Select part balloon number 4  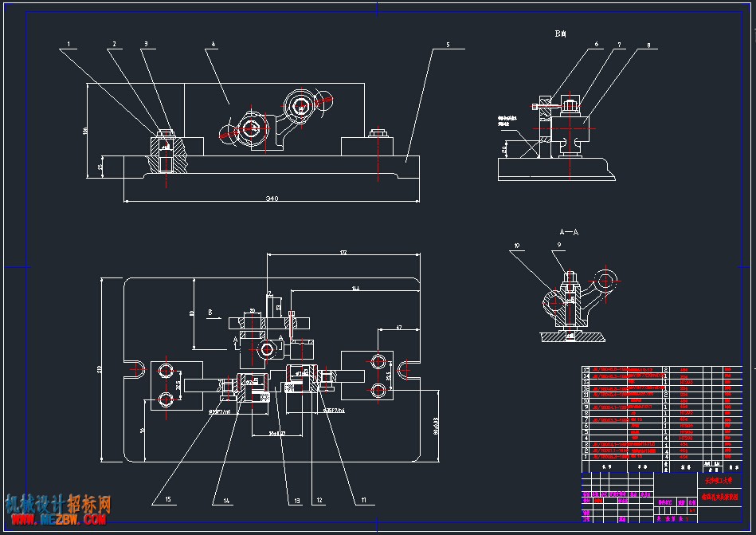point(213,44)
